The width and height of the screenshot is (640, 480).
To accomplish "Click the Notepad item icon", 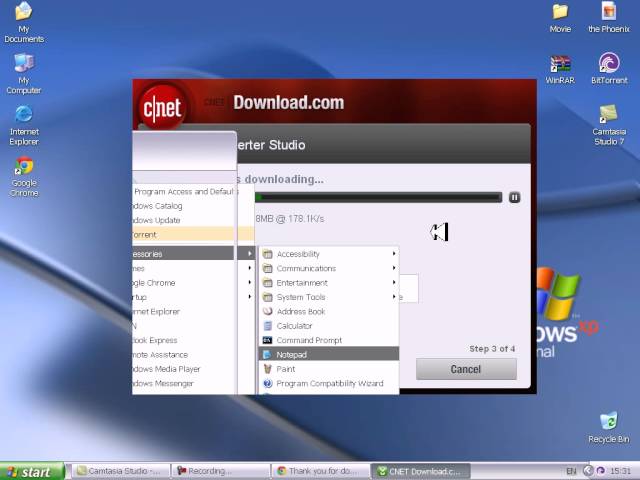I will click(x=267, y=354).
